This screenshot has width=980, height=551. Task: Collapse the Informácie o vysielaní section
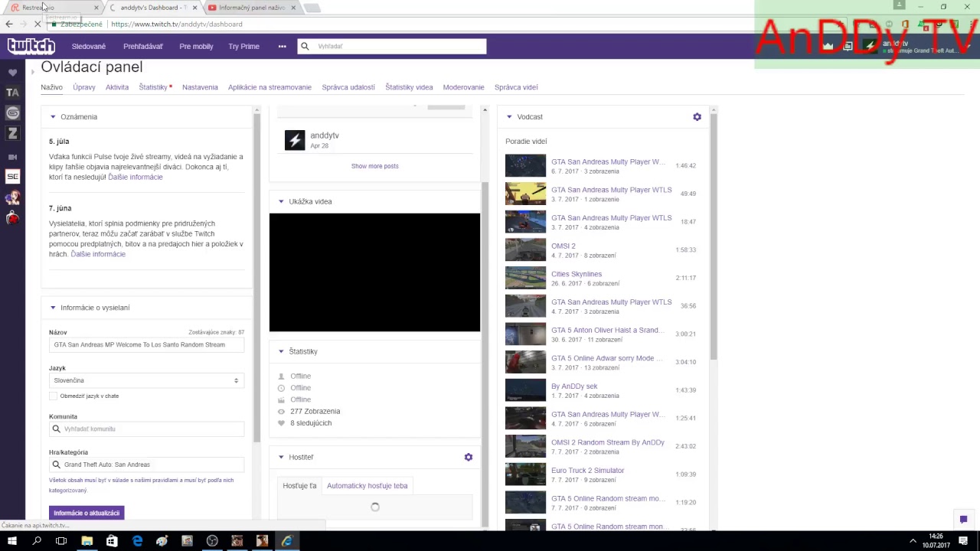pyautogui.click(x=53, y=308)
